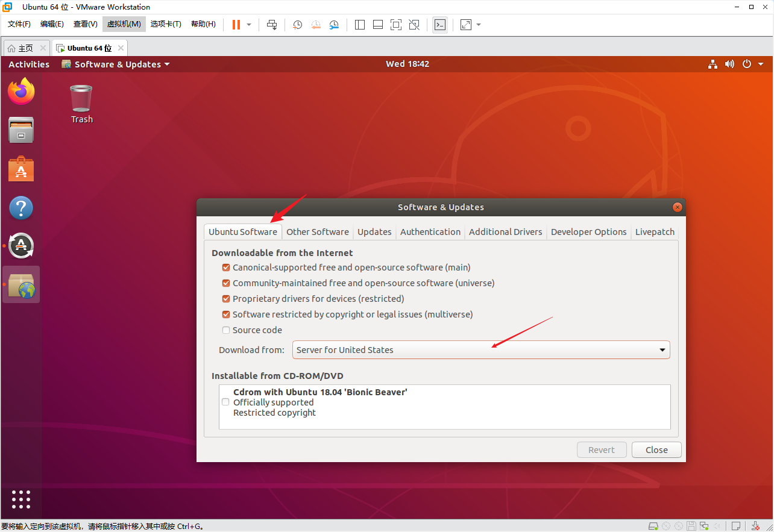
Task: Switch to the Other Software tab
Action: (x=318, y=232)
